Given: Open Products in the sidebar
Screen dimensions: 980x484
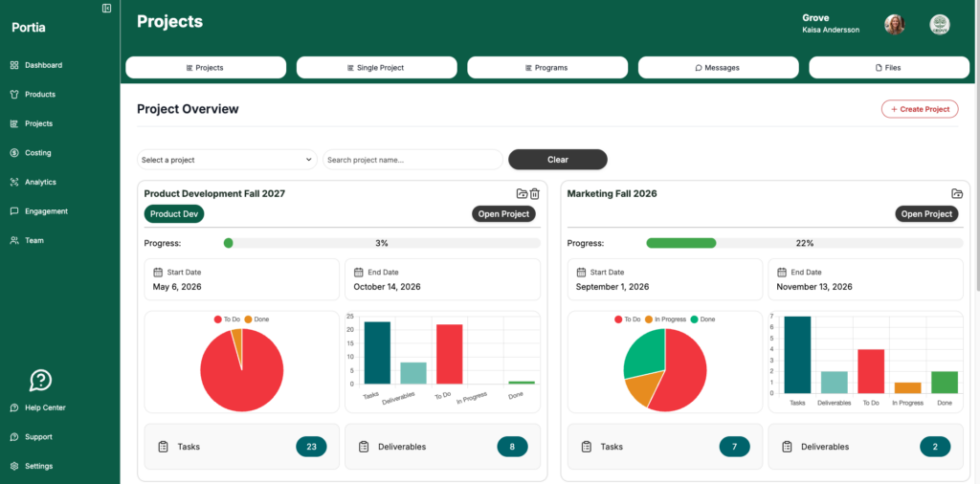Looking at the screenshot, I should point(33,95).
